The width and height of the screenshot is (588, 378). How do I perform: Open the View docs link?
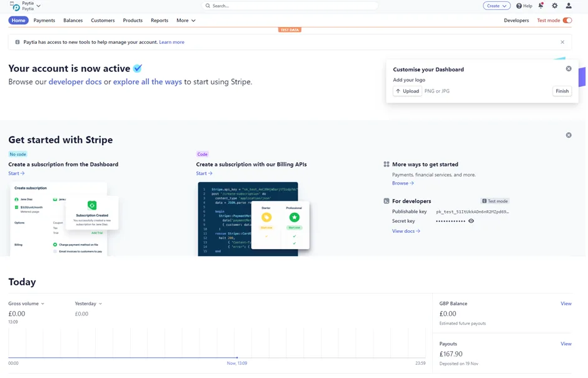tap(406, 231)
